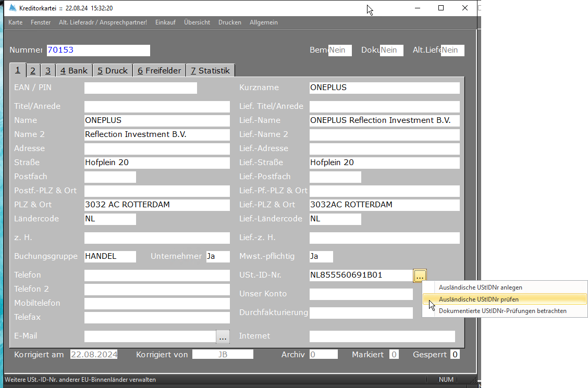Click the ellipsis button next to E-Mail
Image resolution: width=588 pixels, height=388 pixels.
coord(223,337)
